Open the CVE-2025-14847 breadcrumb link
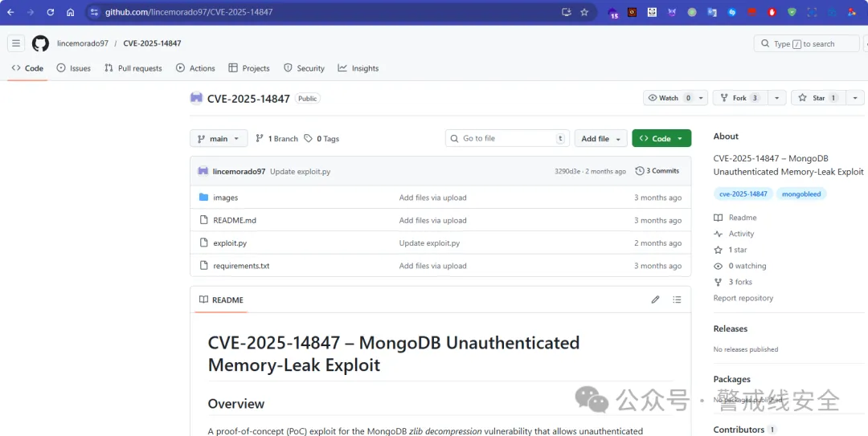 (x=152, y=43)
